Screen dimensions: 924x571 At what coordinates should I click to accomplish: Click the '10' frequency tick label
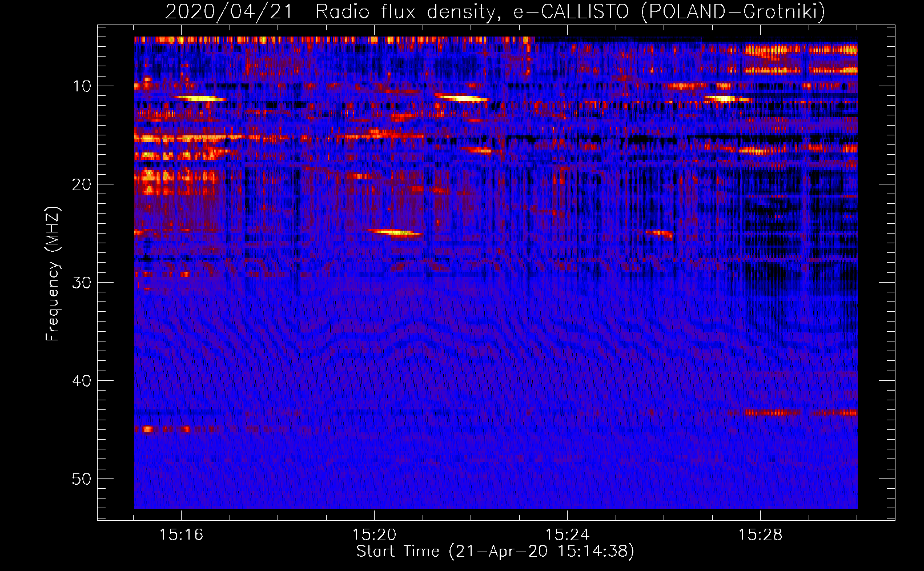point(82,86)
